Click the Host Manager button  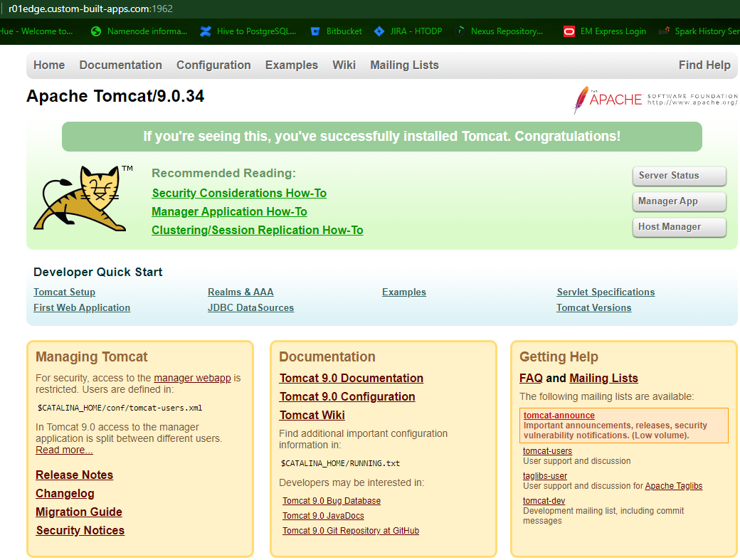coord(679,227)
